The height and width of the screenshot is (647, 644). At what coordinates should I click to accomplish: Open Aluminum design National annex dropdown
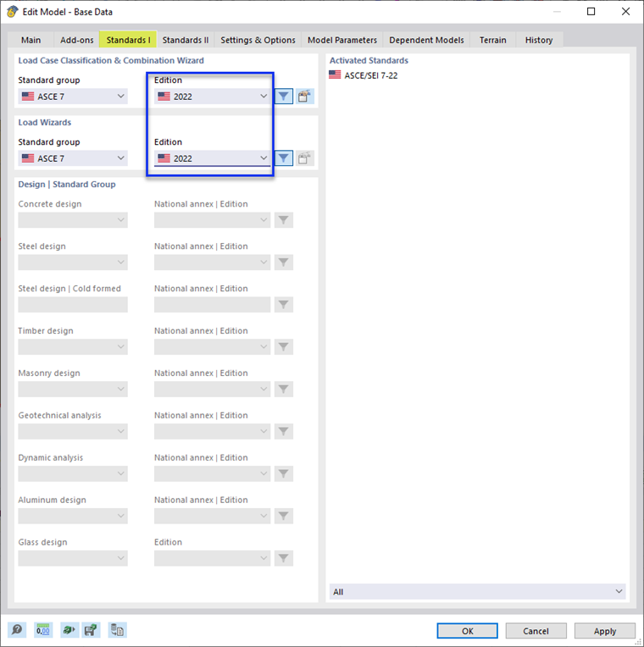212,516
